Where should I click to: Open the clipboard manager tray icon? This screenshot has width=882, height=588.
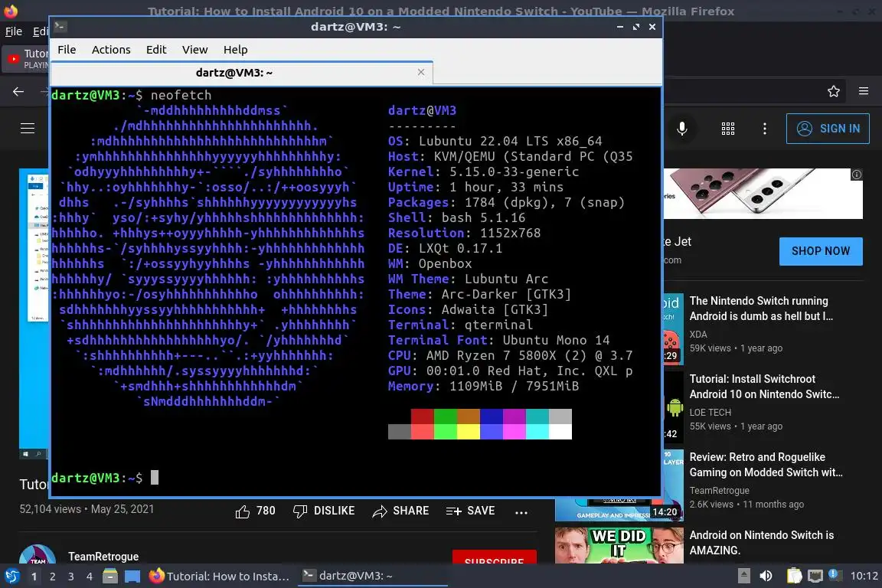pos(794,576)
